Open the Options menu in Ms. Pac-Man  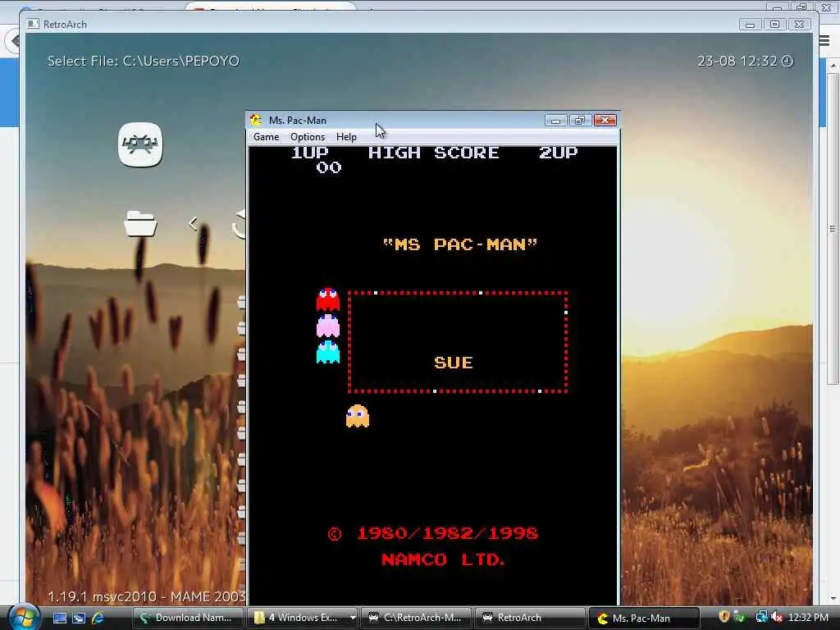click(308, 137)
